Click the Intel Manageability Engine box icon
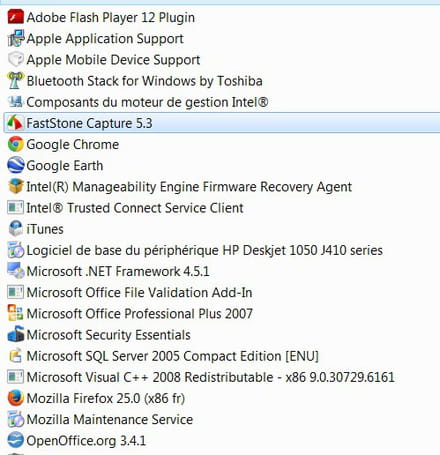 point(15,187)
